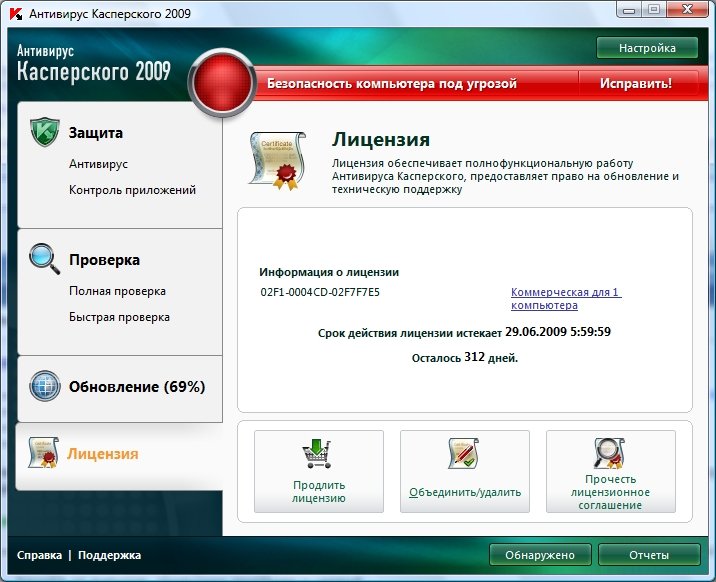Open Контроль приложений item
The width and height of the screenshot is (716, 582).
coord(132,190)
